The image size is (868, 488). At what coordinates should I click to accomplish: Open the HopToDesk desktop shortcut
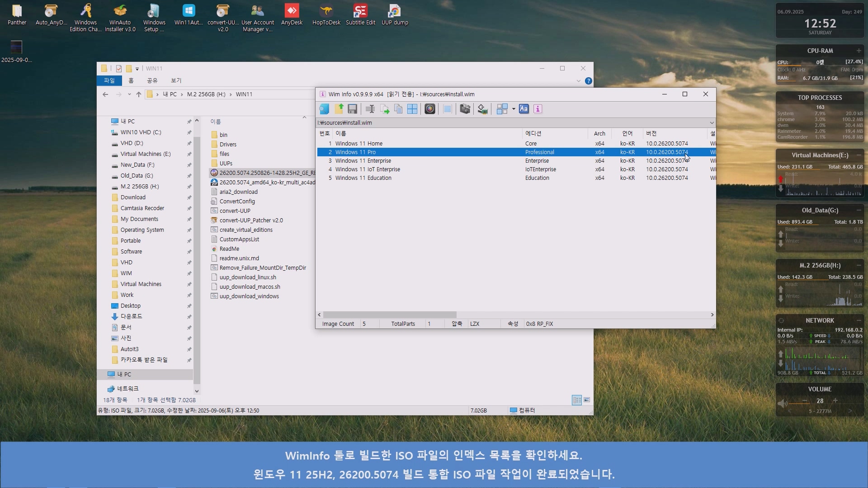[x=326, y=15]
